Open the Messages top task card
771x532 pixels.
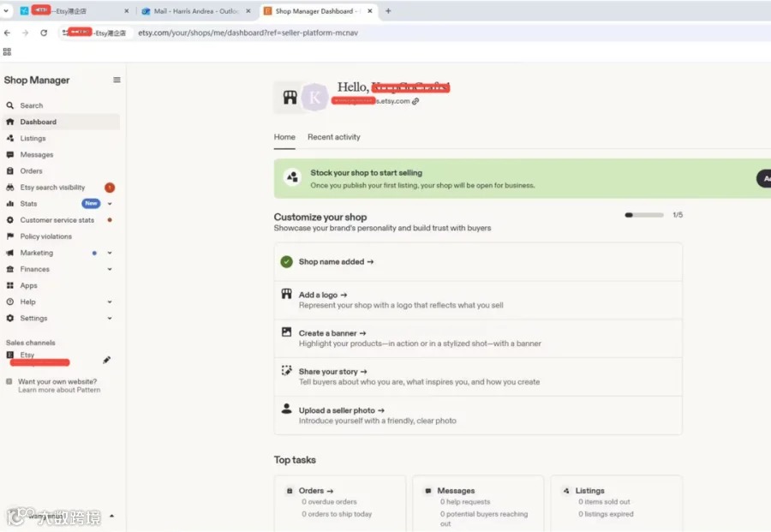(478, 503)
